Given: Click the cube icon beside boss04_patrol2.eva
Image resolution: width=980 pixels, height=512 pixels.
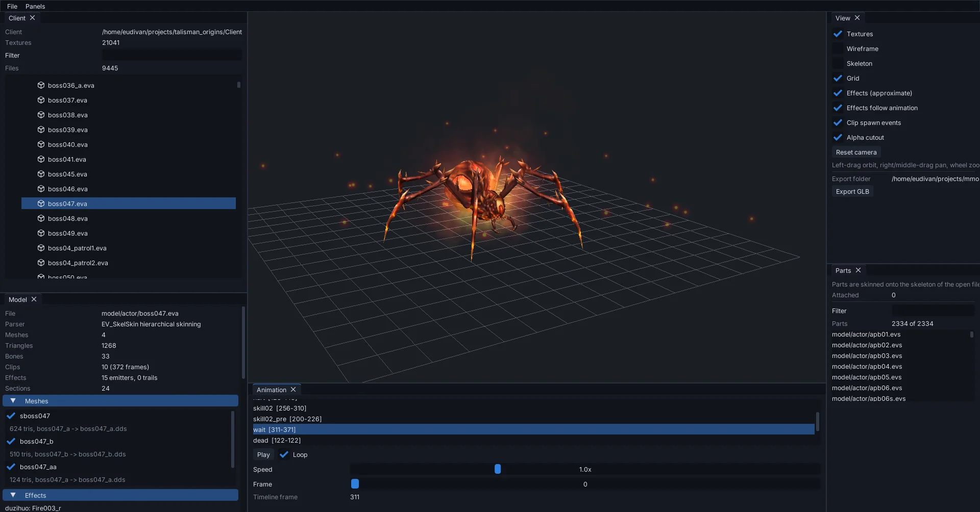Looking at the screenshot, I should tap(41, 263).
